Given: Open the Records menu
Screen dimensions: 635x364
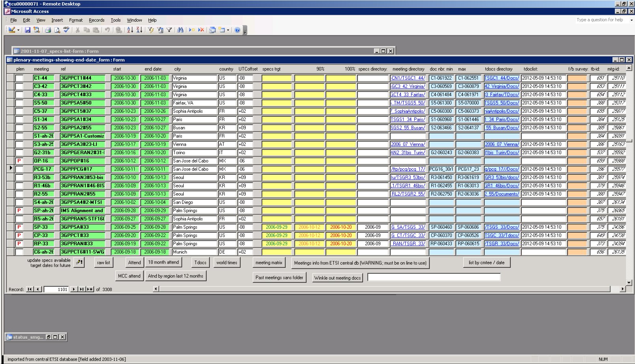Looking at the screenshot, I should point(96,20).
